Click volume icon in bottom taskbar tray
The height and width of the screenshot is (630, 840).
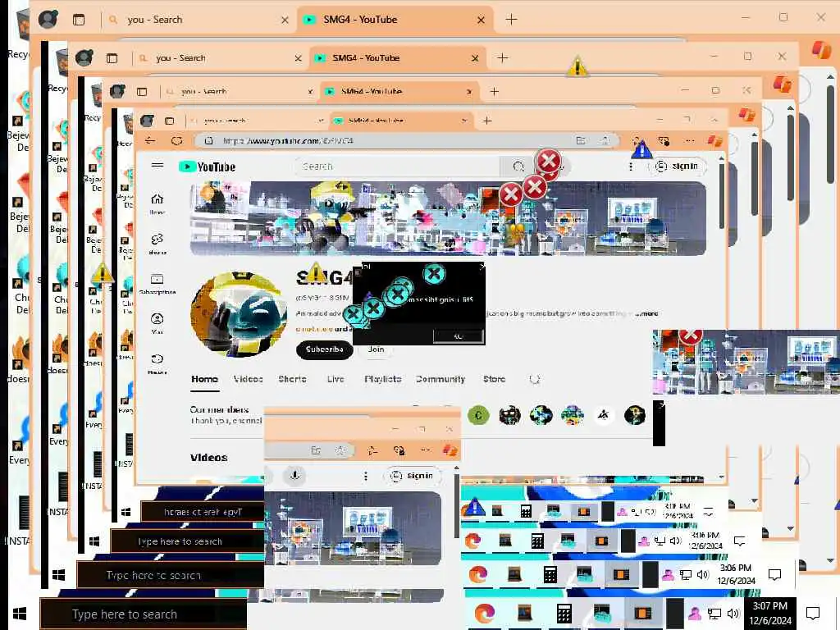pos(733,614)
